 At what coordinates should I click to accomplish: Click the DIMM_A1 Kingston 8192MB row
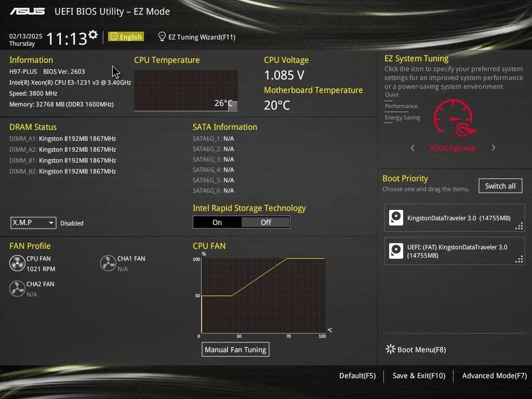tap(63, 138)
